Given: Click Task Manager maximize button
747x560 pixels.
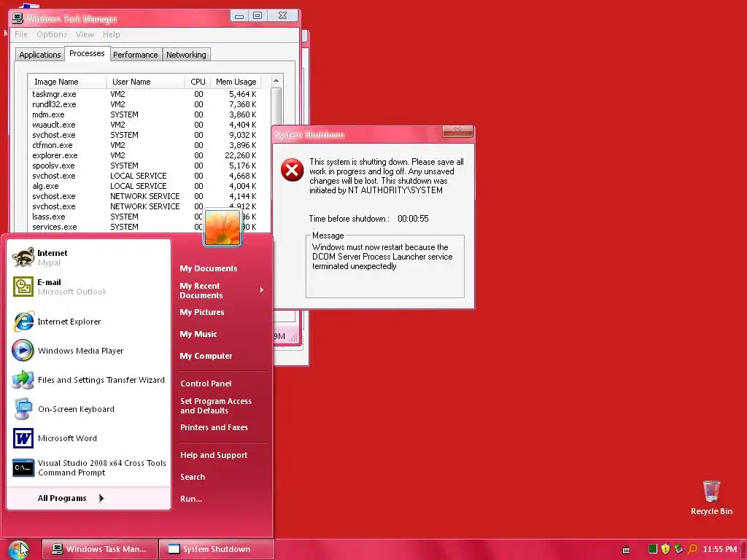Looking at the screenshot, I should [258, 15].
